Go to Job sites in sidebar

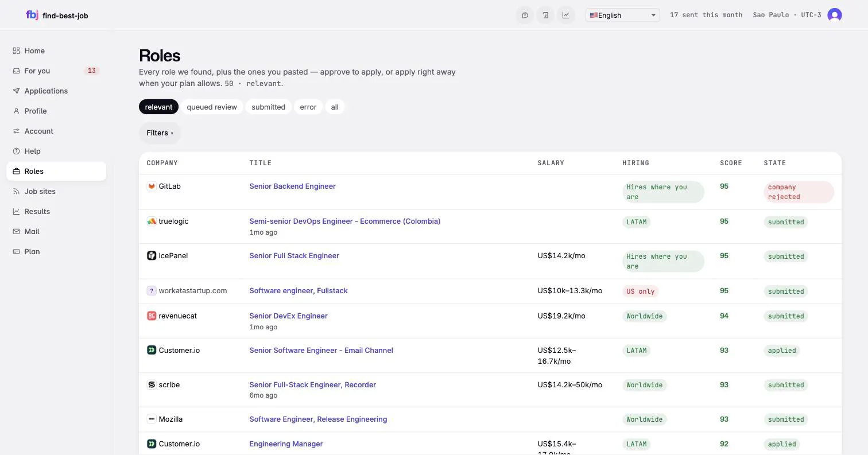coord(56,192)
